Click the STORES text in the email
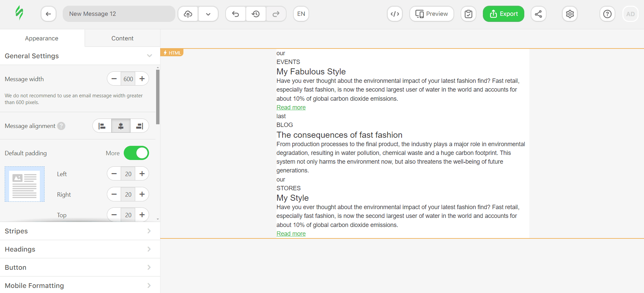Viewport: 644px width, 293px height. pyautogui.click(x=289, y=188)
